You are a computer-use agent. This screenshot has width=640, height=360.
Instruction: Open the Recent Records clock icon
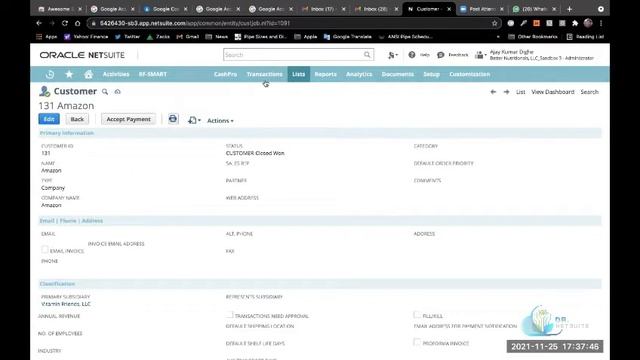click(50, 74)
